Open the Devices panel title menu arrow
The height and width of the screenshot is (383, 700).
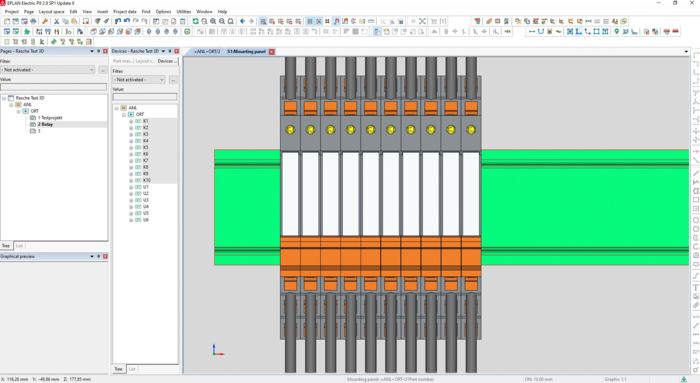pyautogui.click(x=163, y=51)
